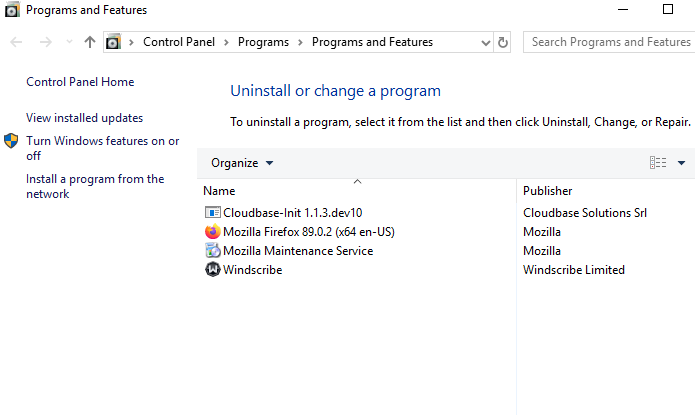Click Windscribe Limited publisher cell

[574, 270]
